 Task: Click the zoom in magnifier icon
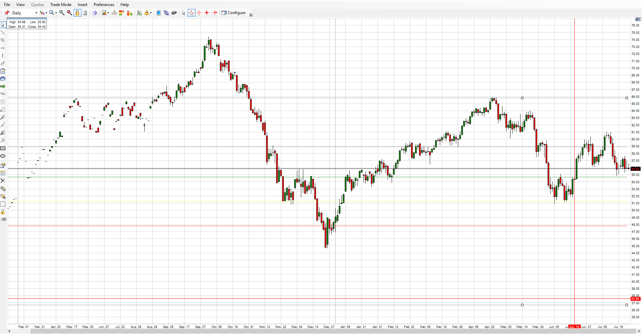(62, 13)
